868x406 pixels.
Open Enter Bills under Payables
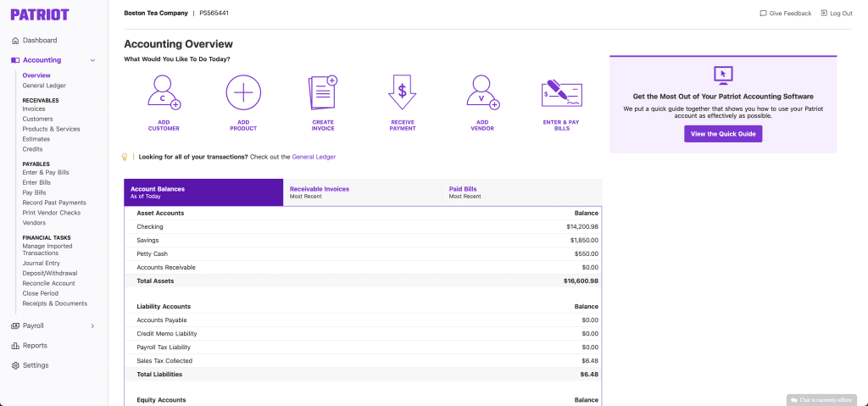(x=36, y=182)
